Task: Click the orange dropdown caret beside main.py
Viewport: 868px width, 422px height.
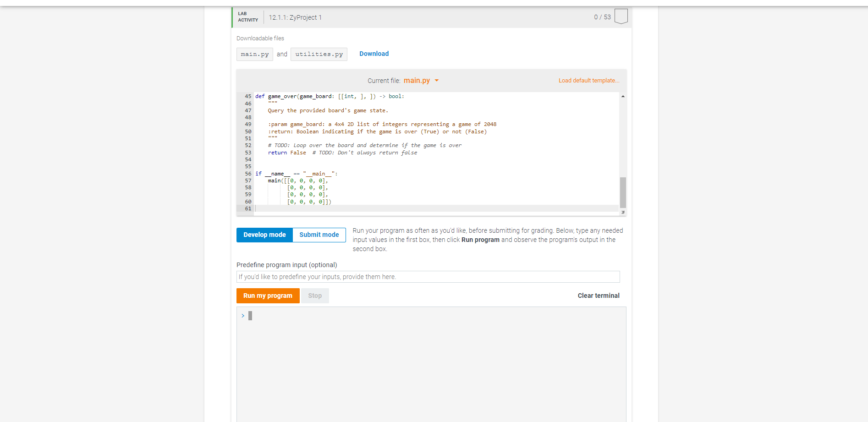Action: click(437, 81)
